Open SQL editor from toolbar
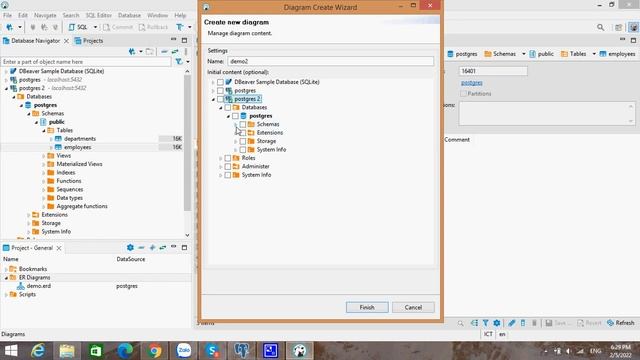 (78, 27)
